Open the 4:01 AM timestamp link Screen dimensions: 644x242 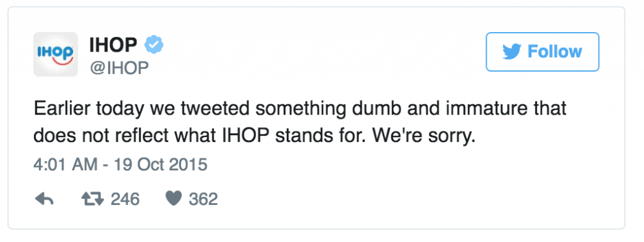click(x=65, y=165)
